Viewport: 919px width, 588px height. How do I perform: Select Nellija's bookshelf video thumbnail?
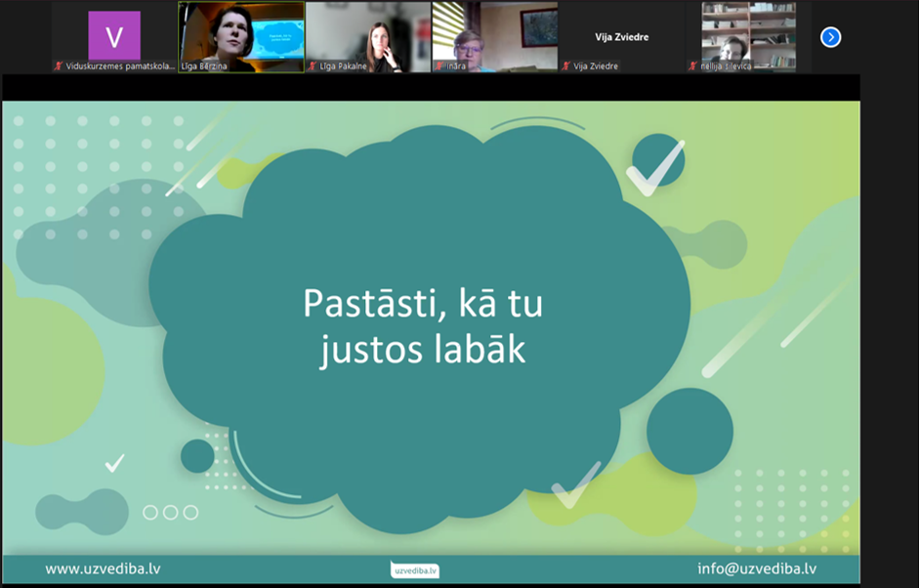pyautogui.click(x=748, y=37)
